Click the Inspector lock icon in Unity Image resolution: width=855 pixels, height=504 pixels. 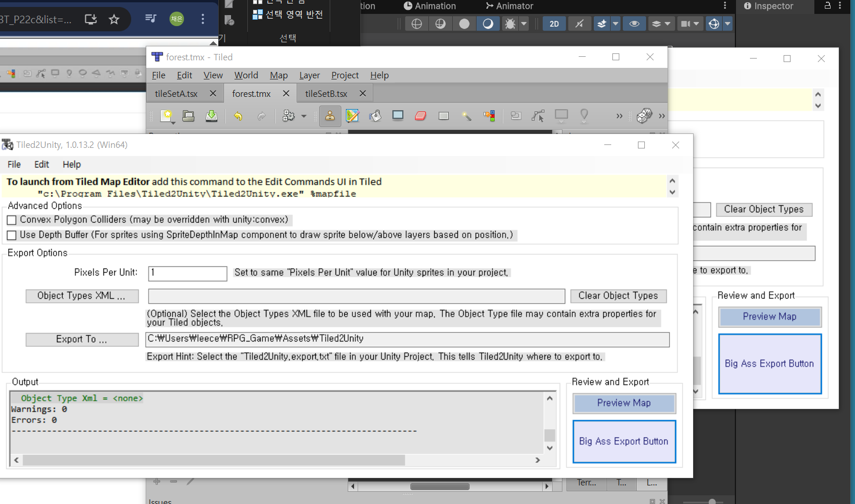(x=827, y=6)
